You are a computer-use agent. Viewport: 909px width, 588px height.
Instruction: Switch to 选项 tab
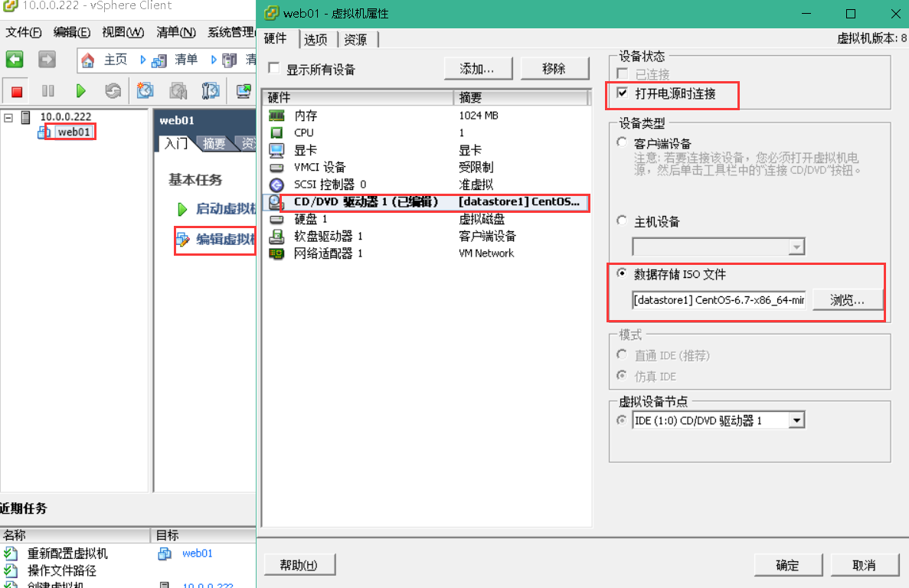tap(316, 39)
